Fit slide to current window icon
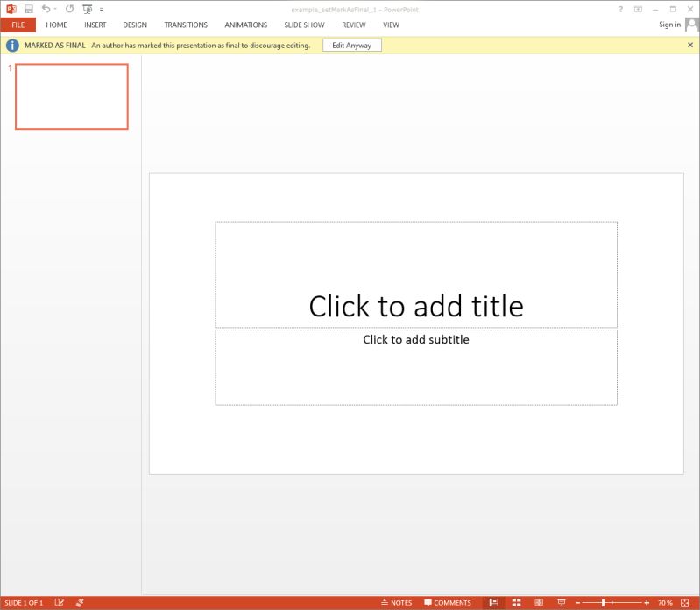700x610 pixels. pyautogui.click(x=685, y=602)
